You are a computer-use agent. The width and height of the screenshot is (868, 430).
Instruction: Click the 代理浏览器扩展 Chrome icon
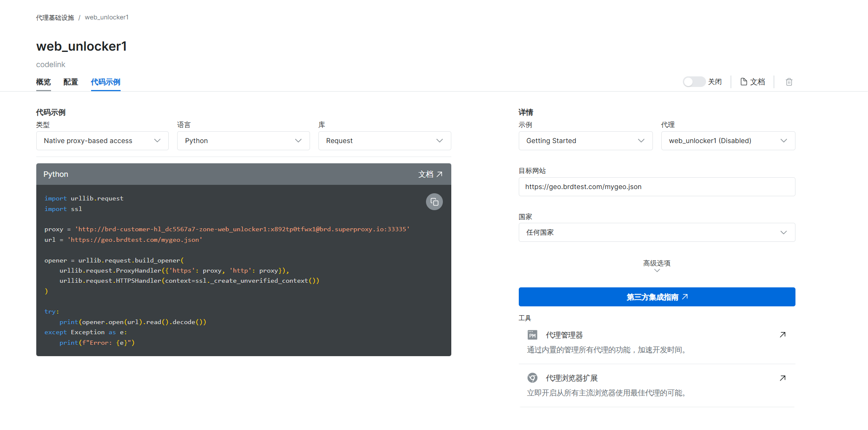(532, 378)
